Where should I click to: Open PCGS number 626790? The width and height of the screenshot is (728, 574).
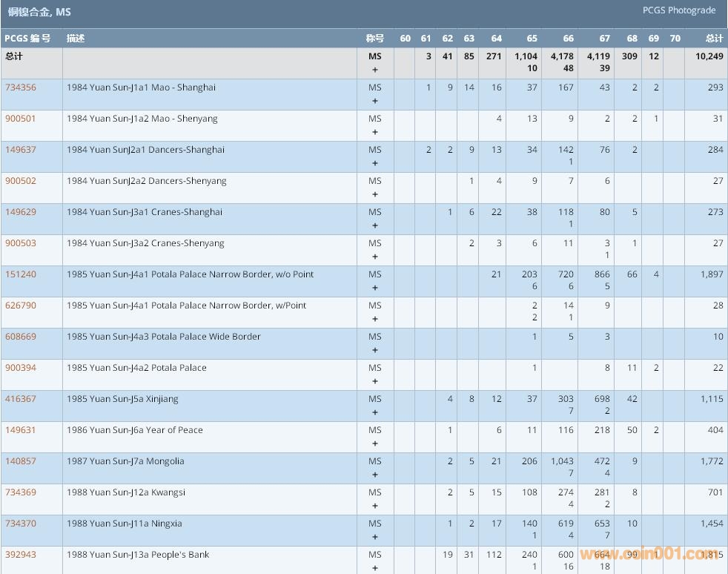click(x=21, y=306)
